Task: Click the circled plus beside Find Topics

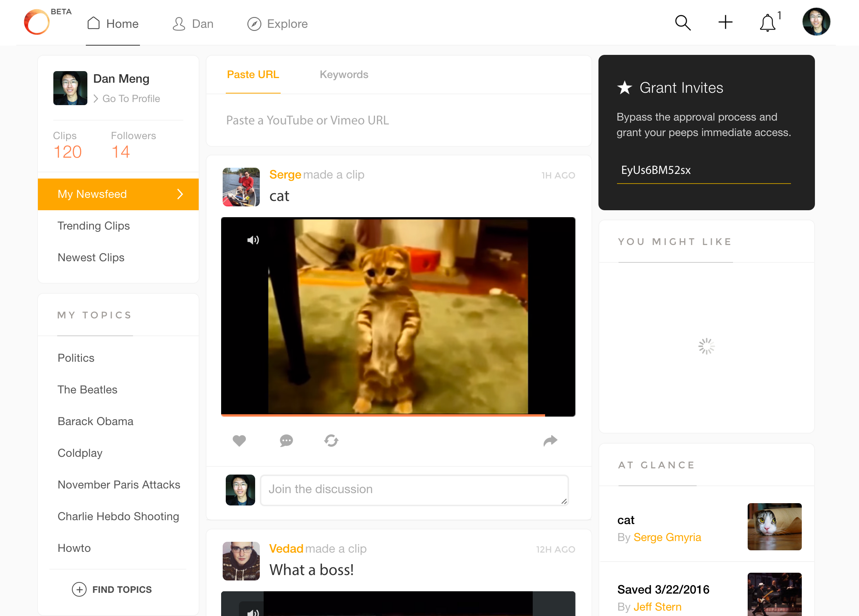Action: tap(79, 589)
